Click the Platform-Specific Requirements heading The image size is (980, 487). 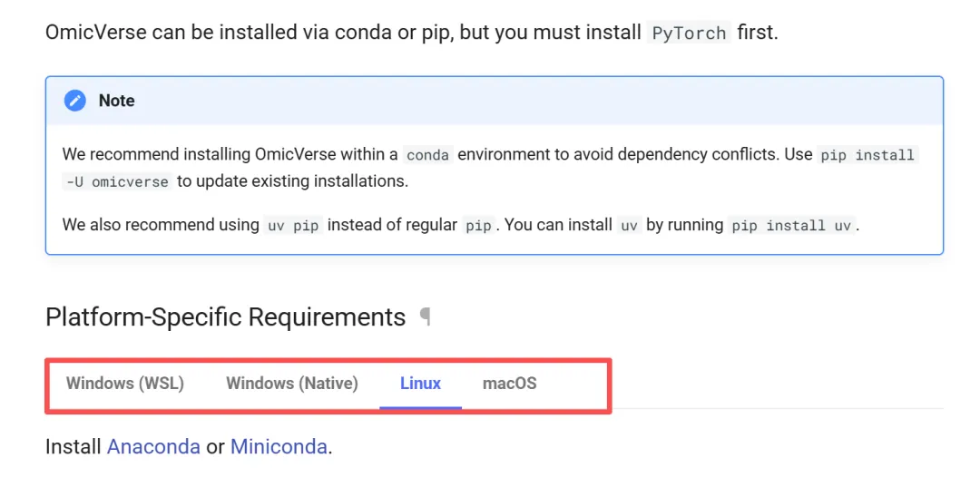(x=225, y=317)
